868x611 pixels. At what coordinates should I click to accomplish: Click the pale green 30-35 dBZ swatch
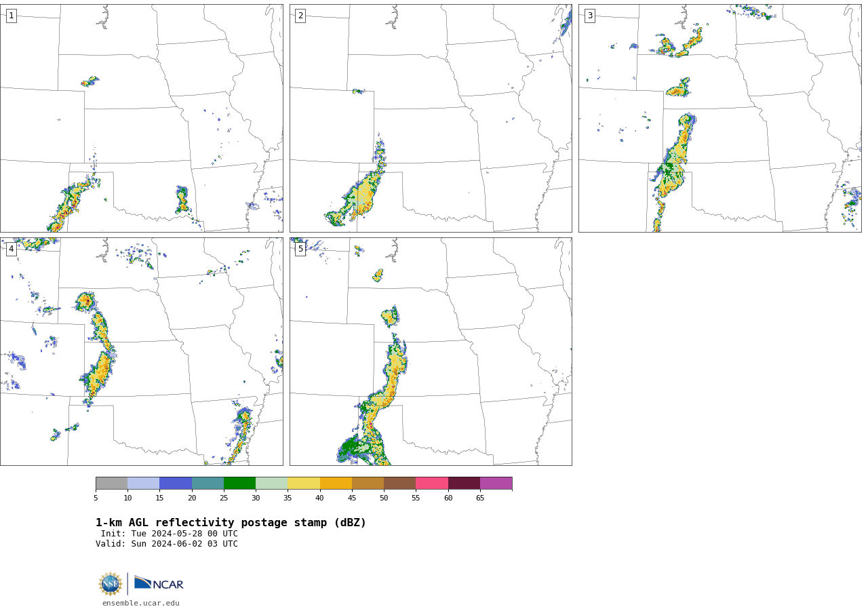coord(271,484)
